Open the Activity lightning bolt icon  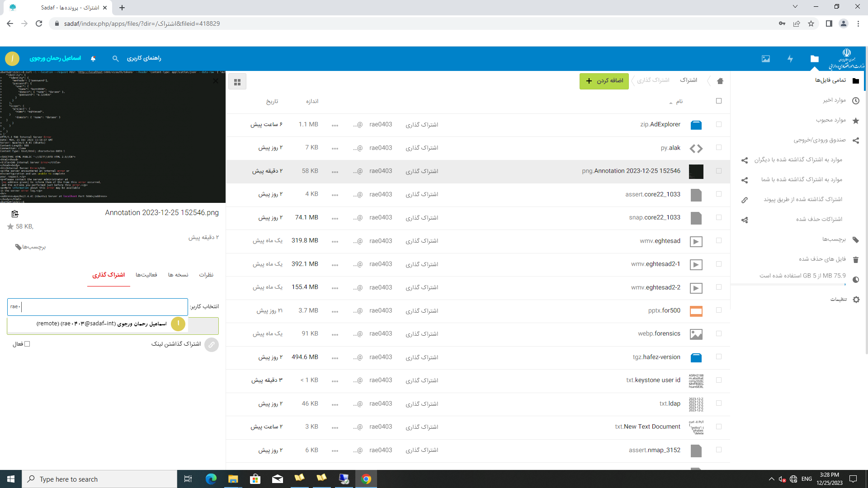pyautogui.click(x=790, y=59)
